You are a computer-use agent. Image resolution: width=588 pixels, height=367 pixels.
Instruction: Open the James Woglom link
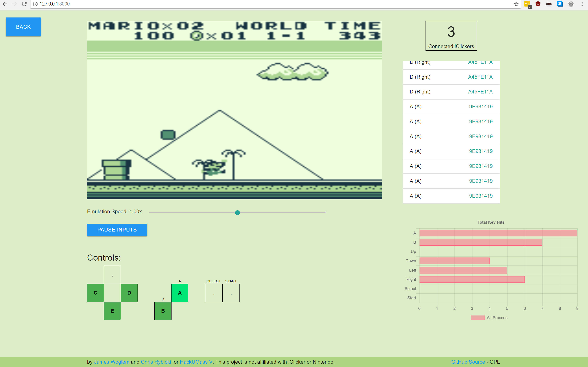click(111, 362)
